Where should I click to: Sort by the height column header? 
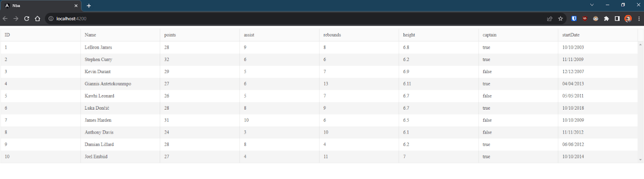(x=439, y=35)
